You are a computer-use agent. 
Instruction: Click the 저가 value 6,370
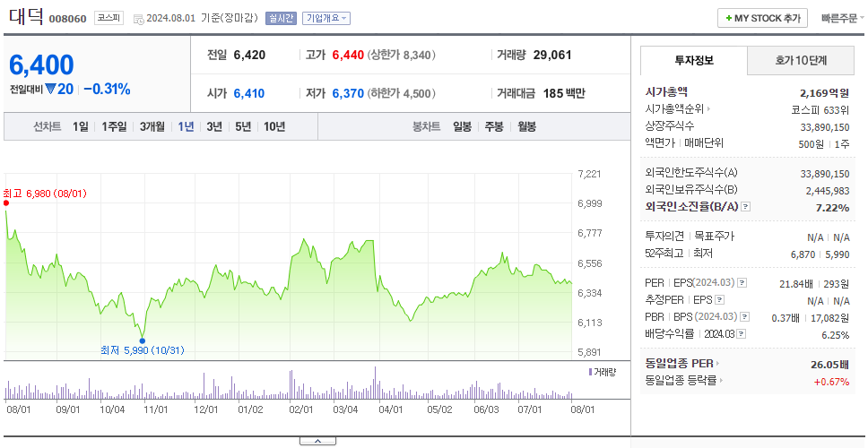[348, 93]
